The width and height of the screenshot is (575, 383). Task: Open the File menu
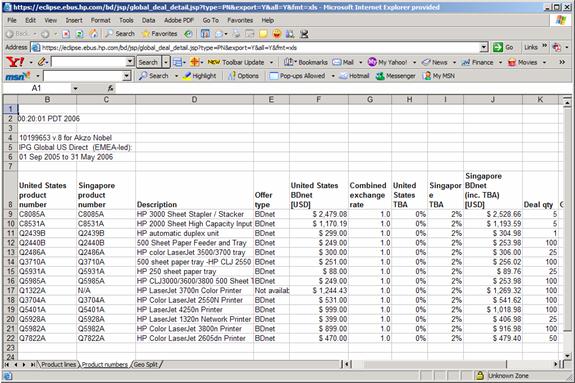pyautogui.click(x=12, y=20)
